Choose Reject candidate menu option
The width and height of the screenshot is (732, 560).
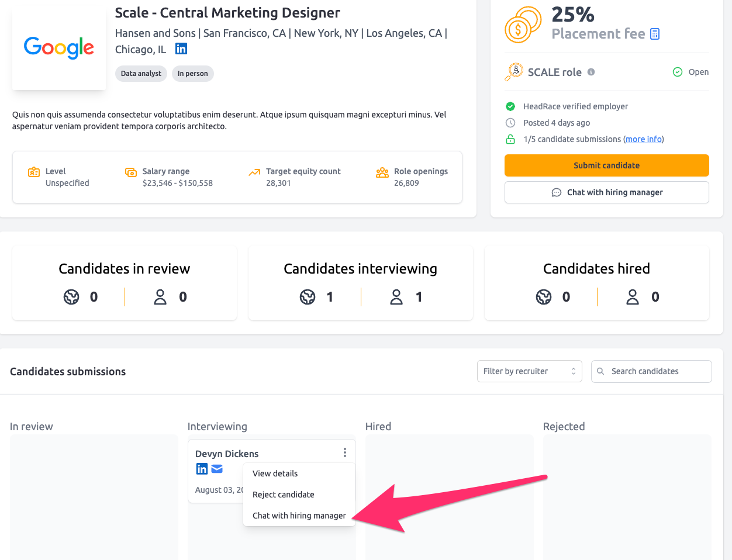click(x=284, y=495)
